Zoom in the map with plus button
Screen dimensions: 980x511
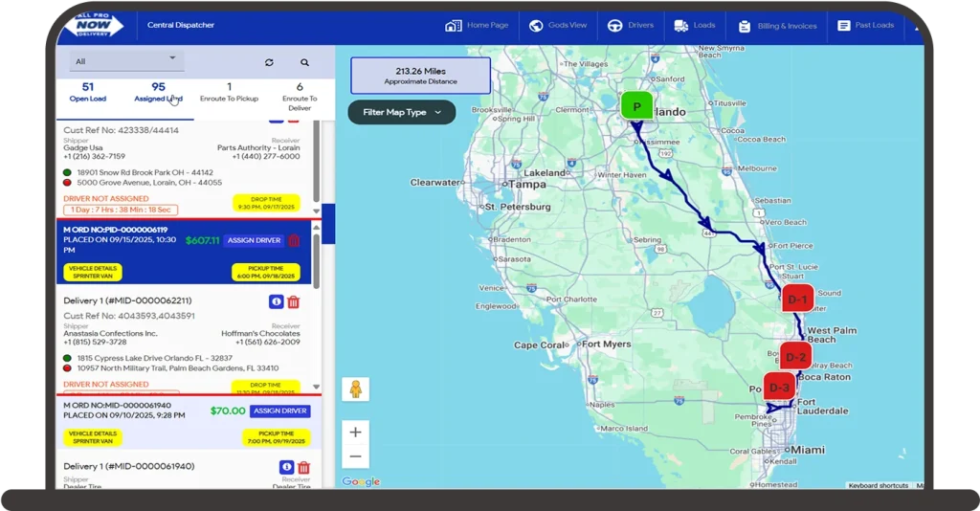[355, 433]
